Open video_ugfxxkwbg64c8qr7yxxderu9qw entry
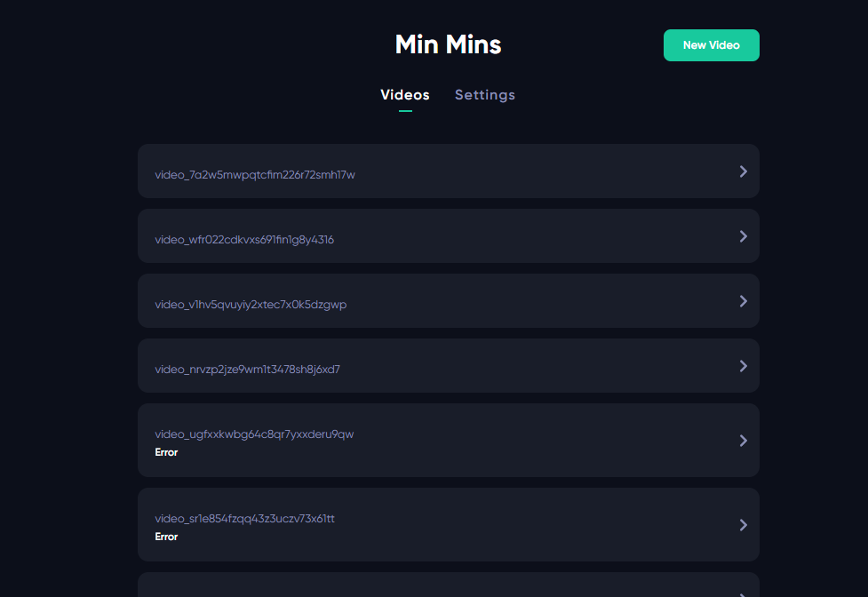The image size is (868, 597). click(x=449, y=440)
